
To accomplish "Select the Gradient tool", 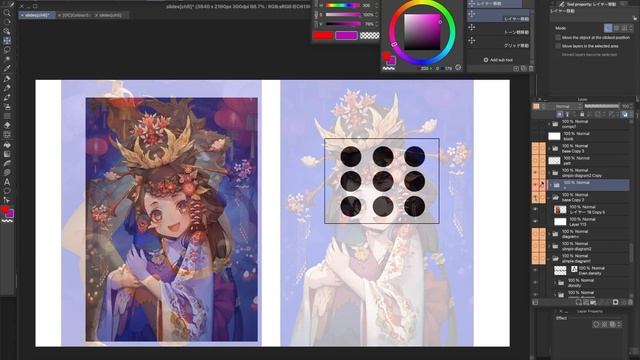I will click(x=7, y=154).
